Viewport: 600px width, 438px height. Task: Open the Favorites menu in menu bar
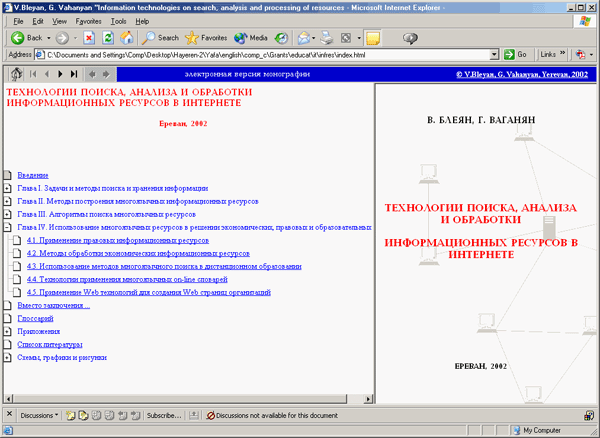87,20
